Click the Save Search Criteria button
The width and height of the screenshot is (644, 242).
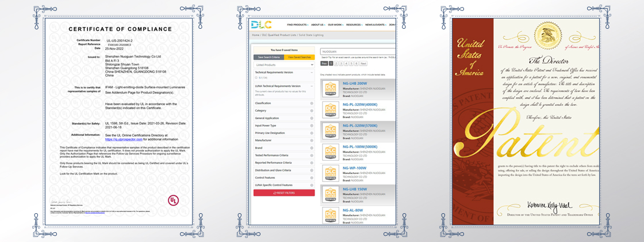click(269, 57)
